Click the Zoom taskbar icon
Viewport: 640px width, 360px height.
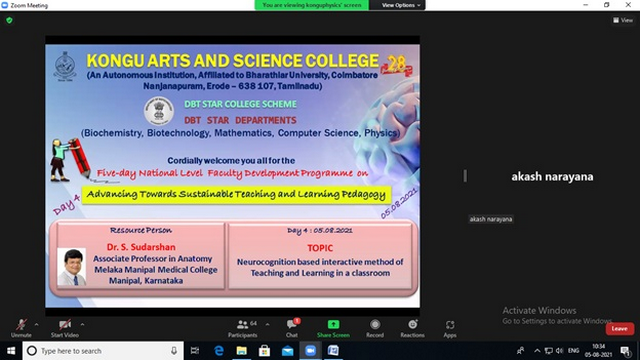point(310,351)
